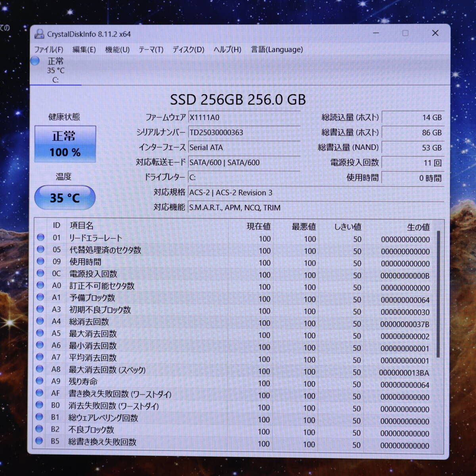The height and width of the screenshot is (476, 476).
Task: Click the status dot for 初期不良ブロック数
Action: tap(40, 309)
